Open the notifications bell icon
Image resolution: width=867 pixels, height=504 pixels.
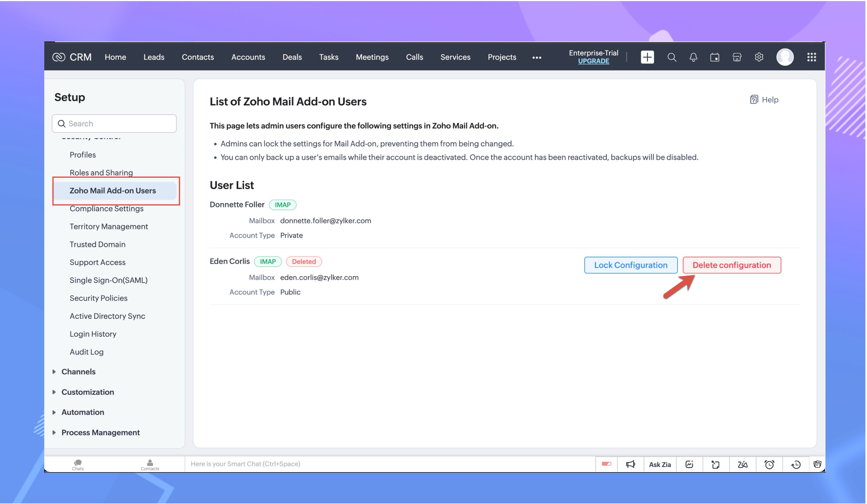point(693,57)
